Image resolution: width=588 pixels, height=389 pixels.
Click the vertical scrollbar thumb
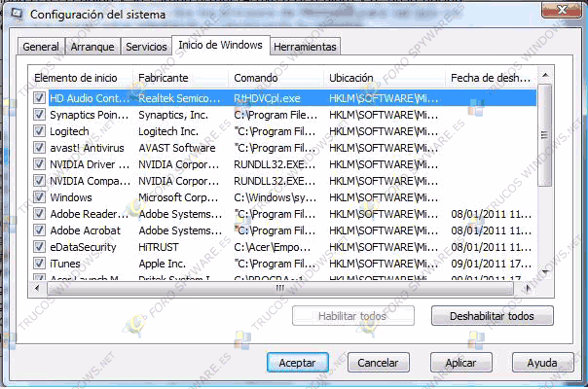click(x=545, y=135)
